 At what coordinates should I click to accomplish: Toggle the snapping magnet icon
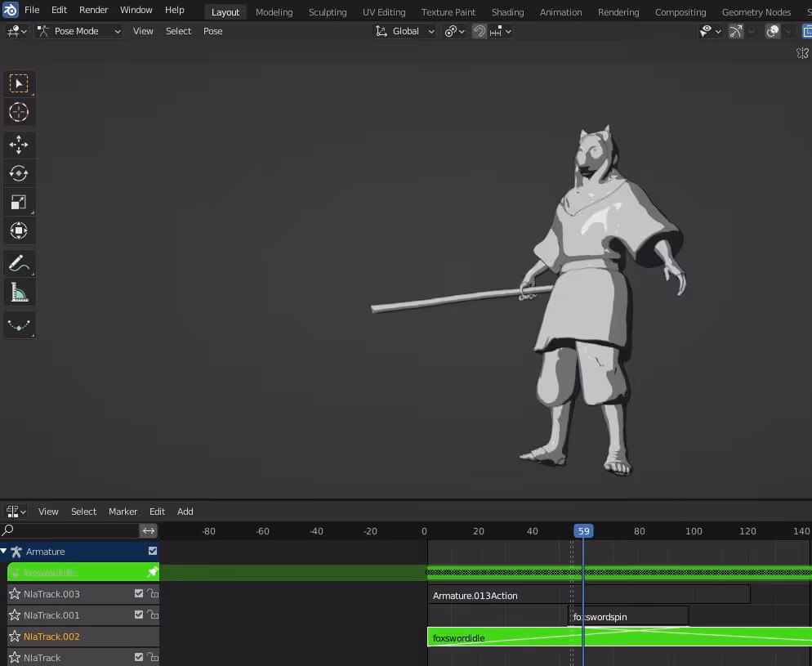tap(480, 31)
